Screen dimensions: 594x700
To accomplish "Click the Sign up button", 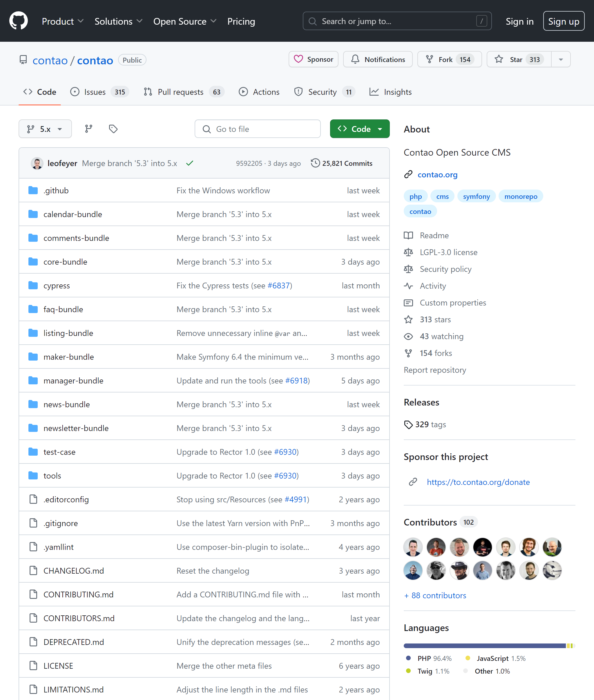I will [x=563, y=21].
